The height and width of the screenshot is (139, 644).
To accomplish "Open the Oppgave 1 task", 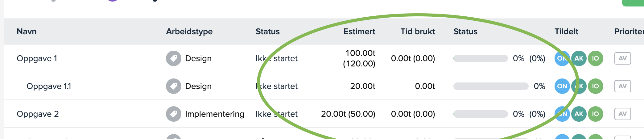I will (x=37, y=58).
